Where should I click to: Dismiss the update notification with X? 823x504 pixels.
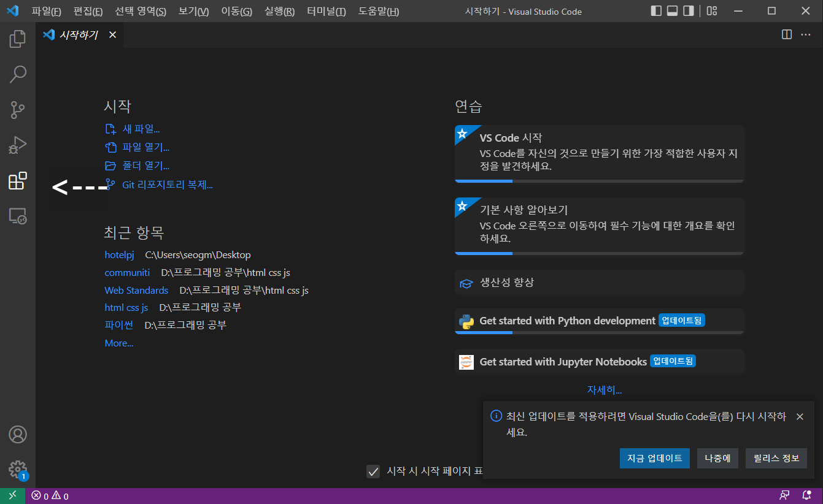800,417
